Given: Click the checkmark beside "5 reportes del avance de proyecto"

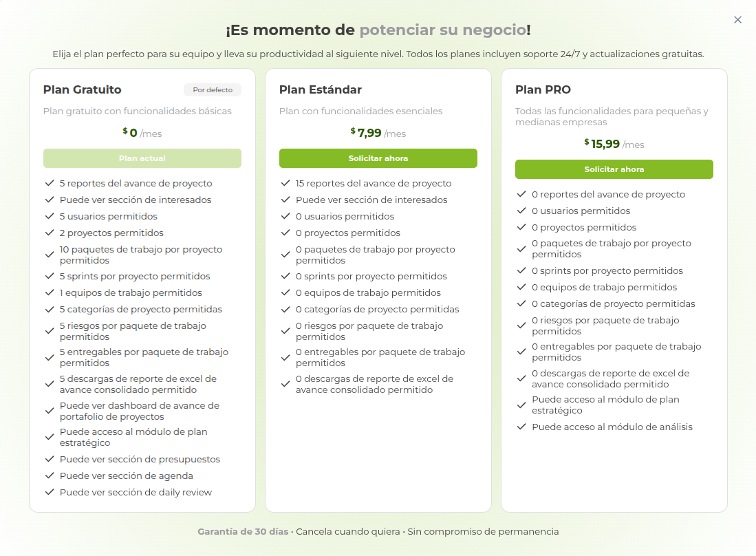Looking at the screenshot, I should [49, 184].
